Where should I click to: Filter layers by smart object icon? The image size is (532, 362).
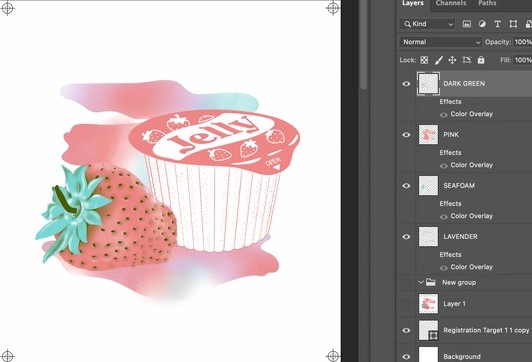coord(528,24)
